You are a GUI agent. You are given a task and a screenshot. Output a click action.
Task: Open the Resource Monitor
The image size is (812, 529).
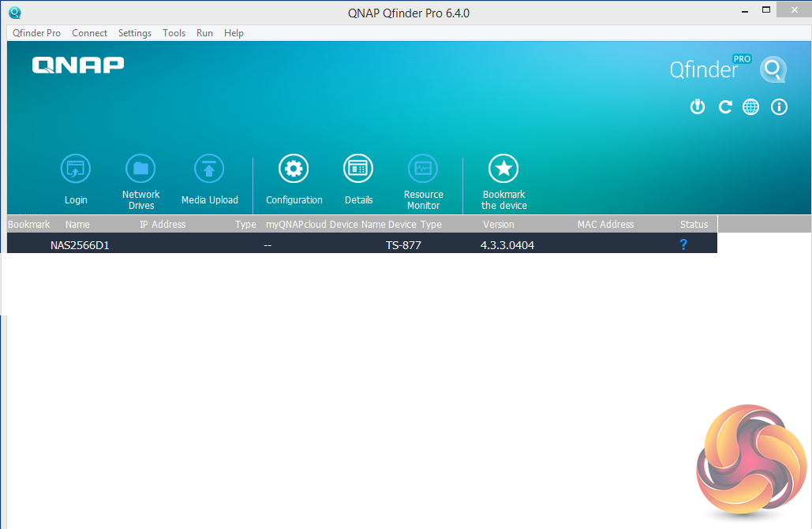coord(423,169)
